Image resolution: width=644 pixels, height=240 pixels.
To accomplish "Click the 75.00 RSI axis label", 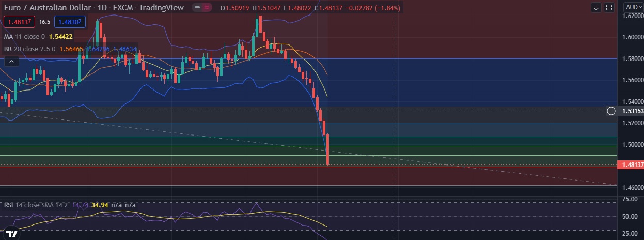I will pos(629,199).
